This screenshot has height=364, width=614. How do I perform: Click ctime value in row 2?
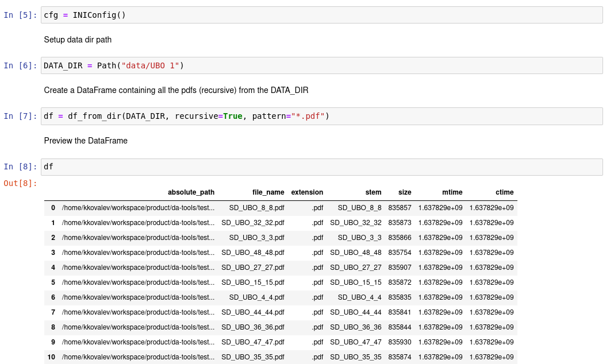(492, 238)
